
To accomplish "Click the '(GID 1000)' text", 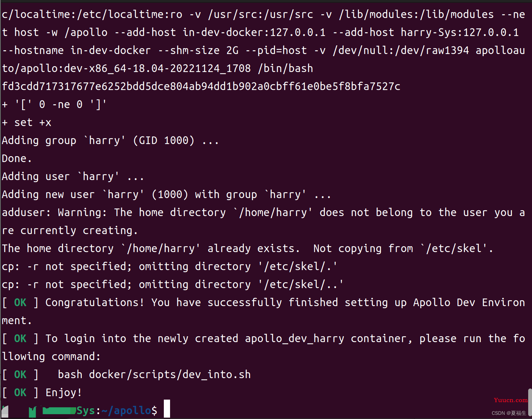I will 164,140.
